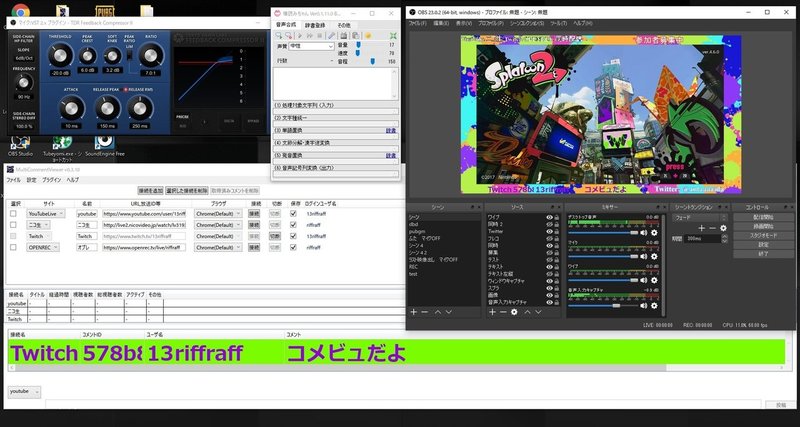Screen dimensions: 800x427
Task: Move scene up in OBS scenes panel
Action: (438, 312)
